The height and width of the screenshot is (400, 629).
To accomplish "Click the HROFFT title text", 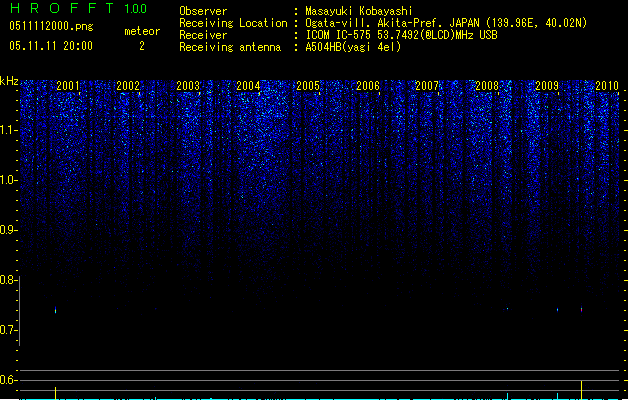I will click(62, 8).
